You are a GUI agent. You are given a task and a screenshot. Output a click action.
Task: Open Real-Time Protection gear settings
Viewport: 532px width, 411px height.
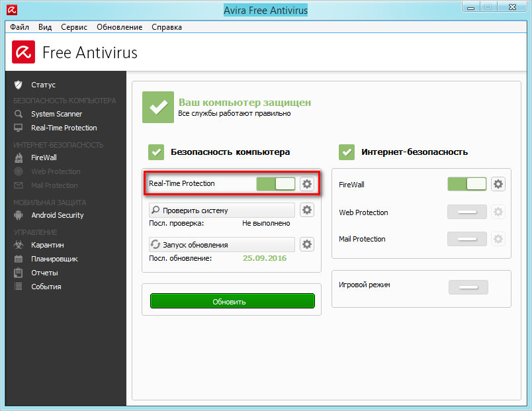tap(306, 184)
